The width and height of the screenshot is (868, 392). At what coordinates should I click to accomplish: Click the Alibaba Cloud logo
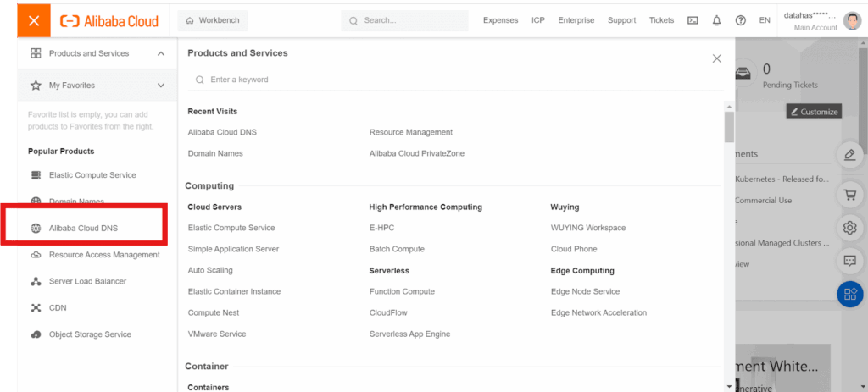coord(109,21)
